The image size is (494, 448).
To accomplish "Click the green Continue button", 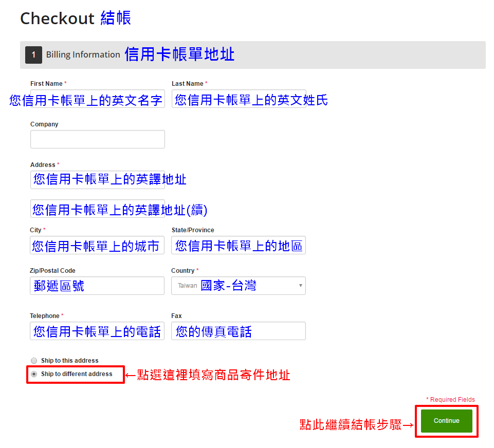I will click(446, 421).
